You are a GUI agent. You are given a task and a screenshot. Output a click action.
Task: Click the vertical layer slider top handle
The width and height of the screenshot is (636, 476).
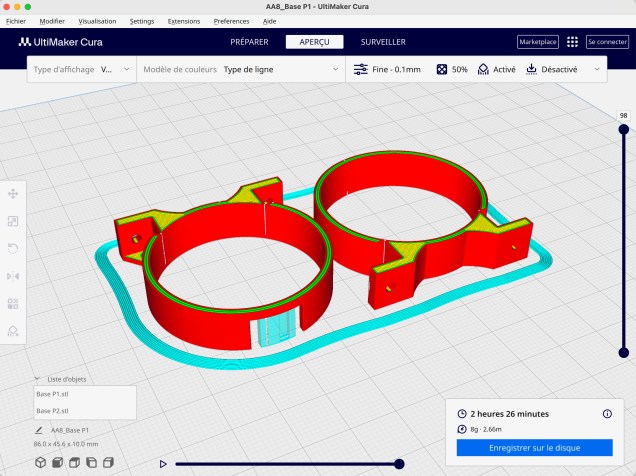coord(624,128)
